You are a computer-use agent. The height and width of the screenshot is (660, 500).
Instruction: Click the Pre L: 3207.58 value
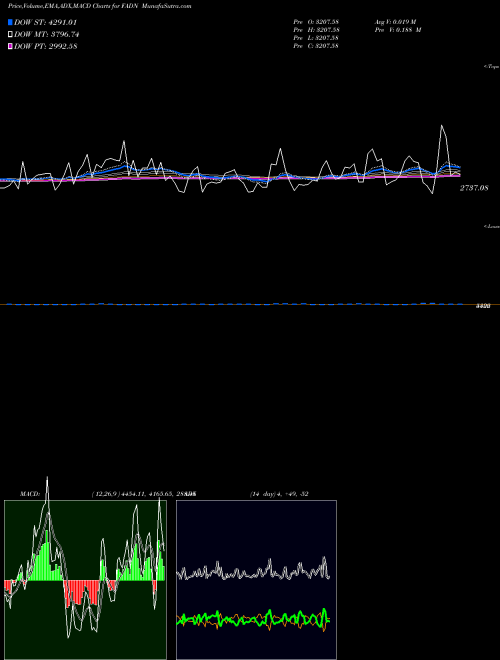click(316, 38)
